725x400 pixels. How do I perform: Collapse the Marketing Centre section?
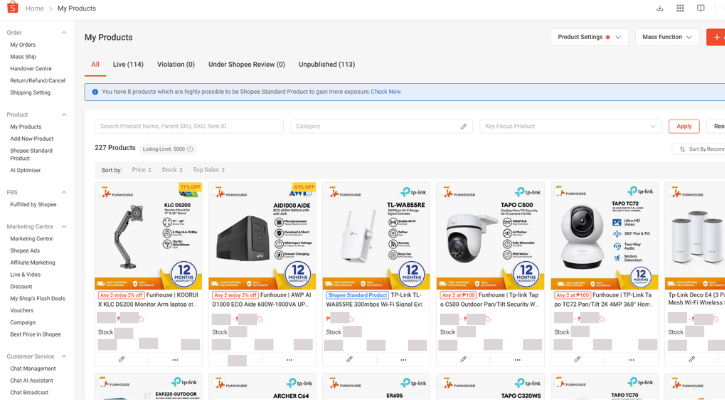[x=64, y=226]
